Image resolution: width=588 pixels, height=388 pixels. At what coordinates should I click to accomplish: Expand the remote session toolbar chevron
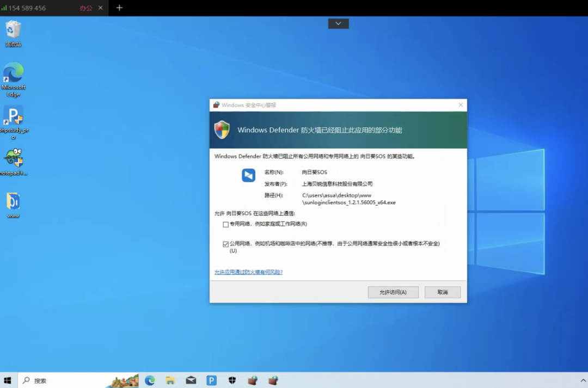point(338,23)
